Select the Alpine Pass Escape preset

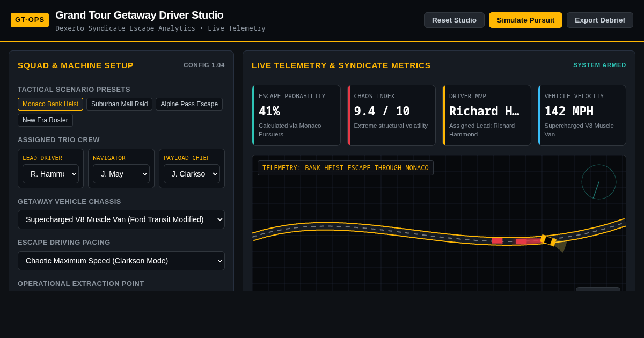tap(189, 104)
